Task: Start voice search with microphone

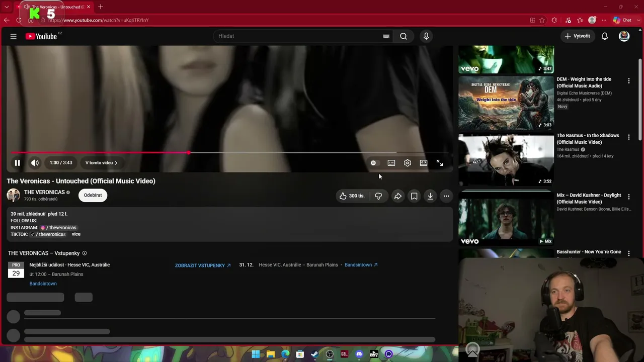Action: pos(426,36)
